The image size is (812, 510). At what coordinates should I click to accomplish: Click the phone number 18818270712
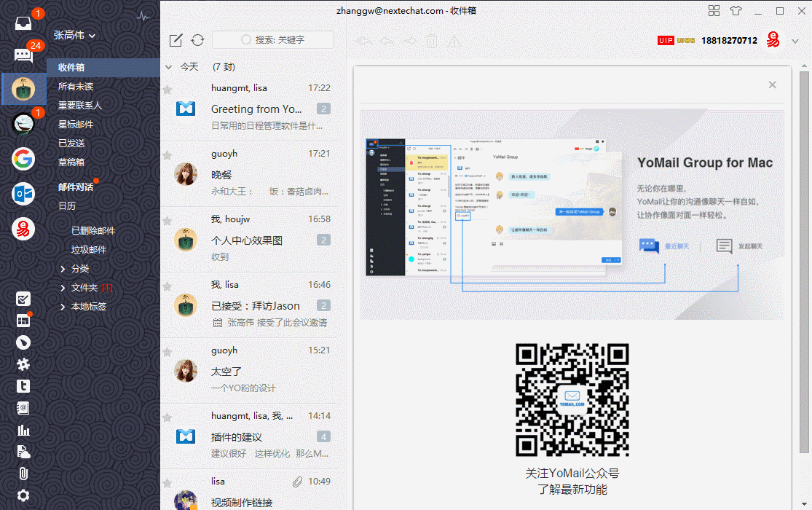(x=729, y=40)
